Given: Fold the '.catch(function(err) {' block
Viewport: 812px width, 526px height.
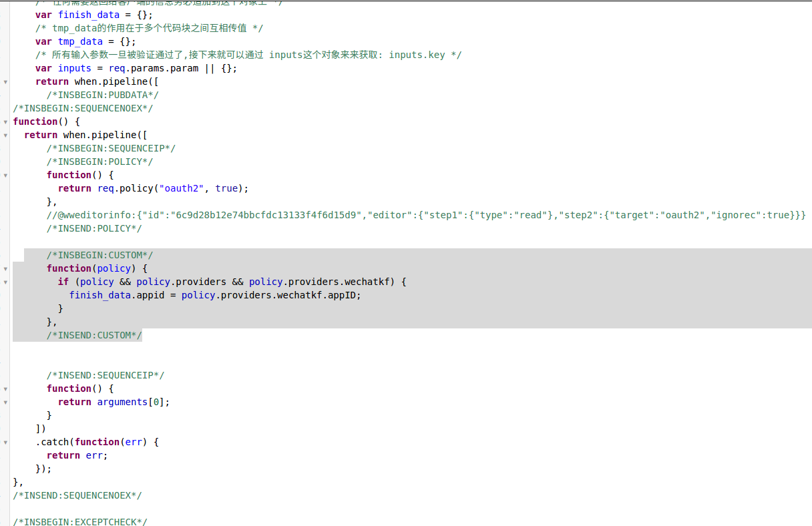Looking at the screenshot, I should [x=5, y=443].
